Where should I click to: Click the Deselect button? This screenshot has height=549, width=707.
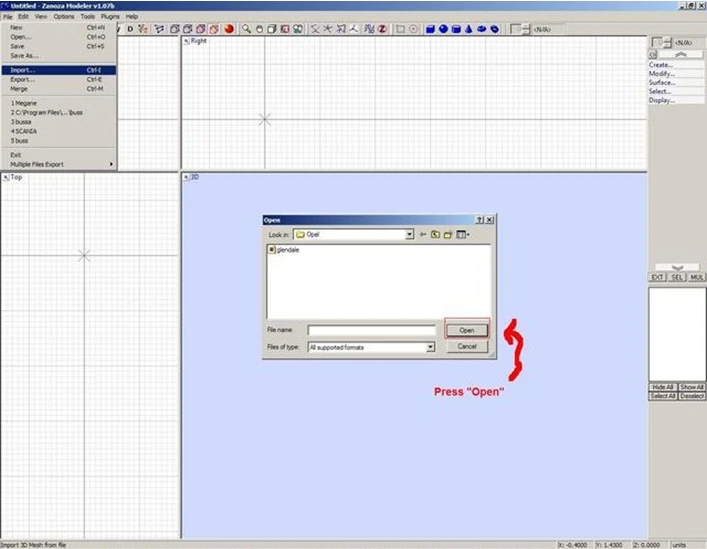pyautogui.click(x=692, y=396)
